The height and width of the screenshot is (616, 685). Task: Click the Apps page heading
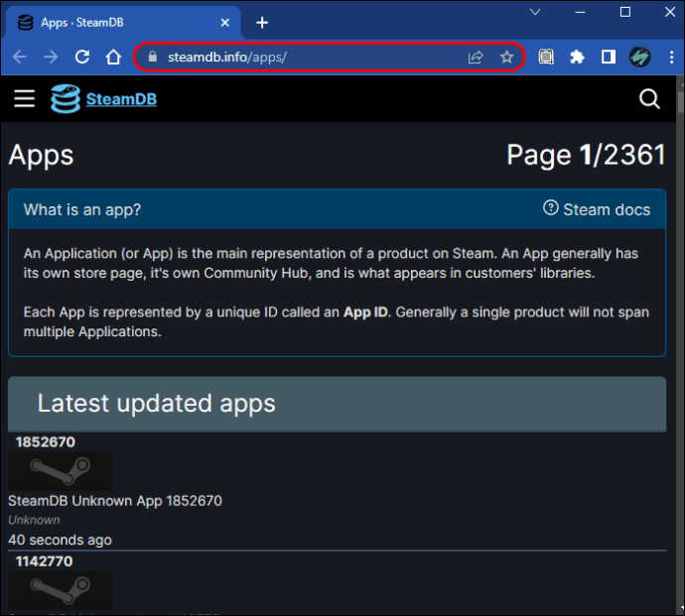click(x=41, y=156)
